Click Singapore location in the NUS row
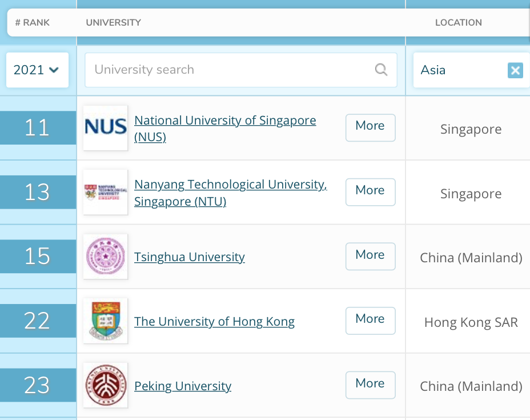This screenshot has height=420, width=530. [x=471, y=129]
